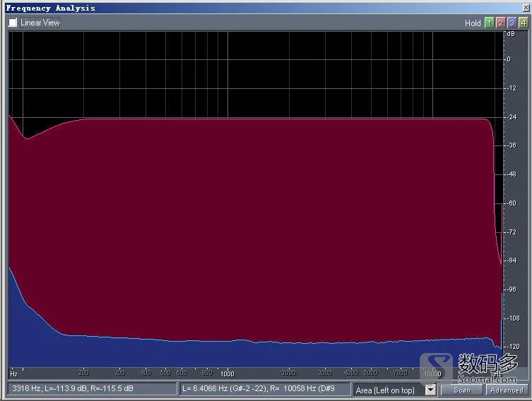Click the 1000 Hz label on the frequency axis
Screen dimensions: 532x401
click(227, 373)
